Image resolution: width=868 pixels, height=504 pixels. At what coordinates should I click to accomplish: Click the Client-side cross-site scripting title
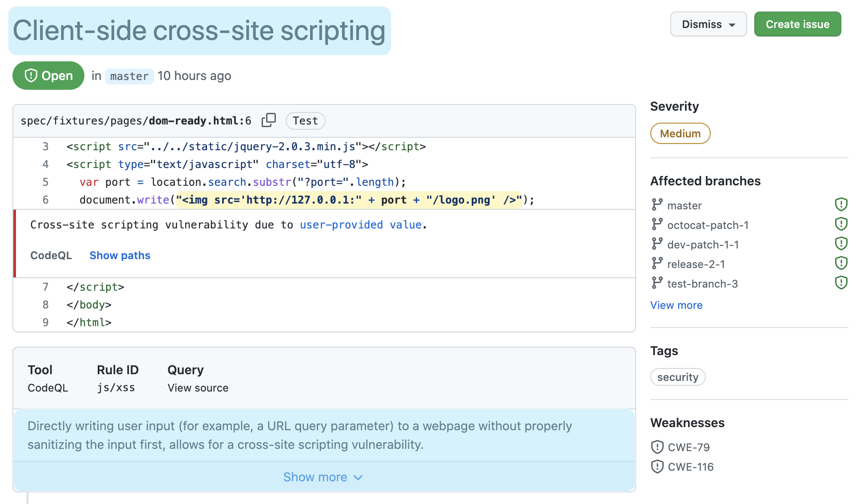[199, 31]
